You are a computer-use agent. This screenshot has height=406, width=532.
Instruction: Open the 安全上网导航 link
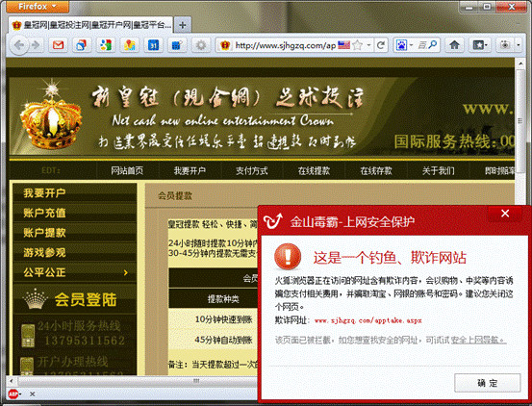[478, 340]
